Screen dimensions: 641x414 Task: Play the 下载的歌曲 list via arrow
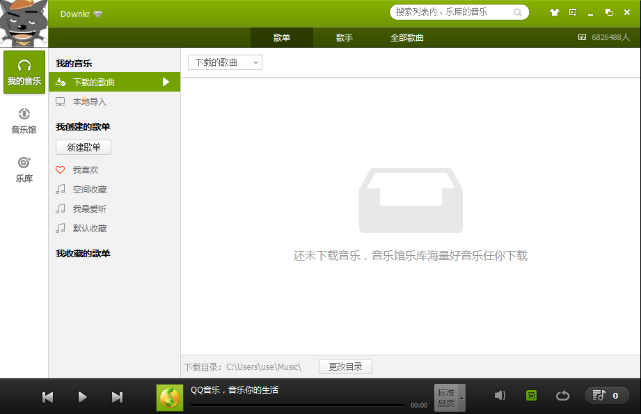pos(166,82)
